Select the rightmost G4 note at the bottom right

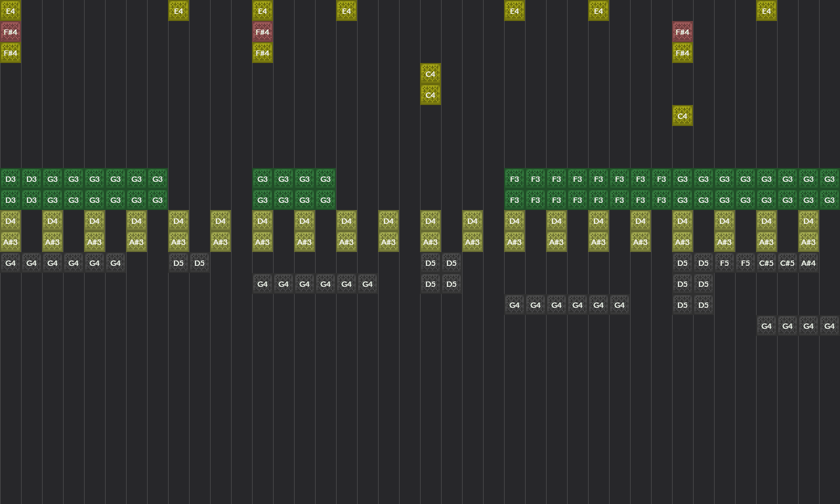(x=829, y=325)
